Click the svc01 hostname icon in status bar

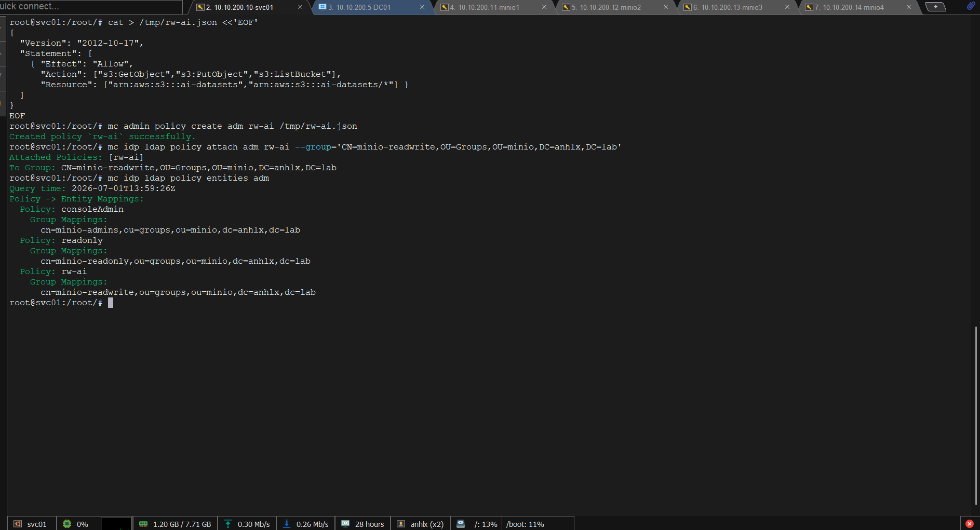pos(18,524)
